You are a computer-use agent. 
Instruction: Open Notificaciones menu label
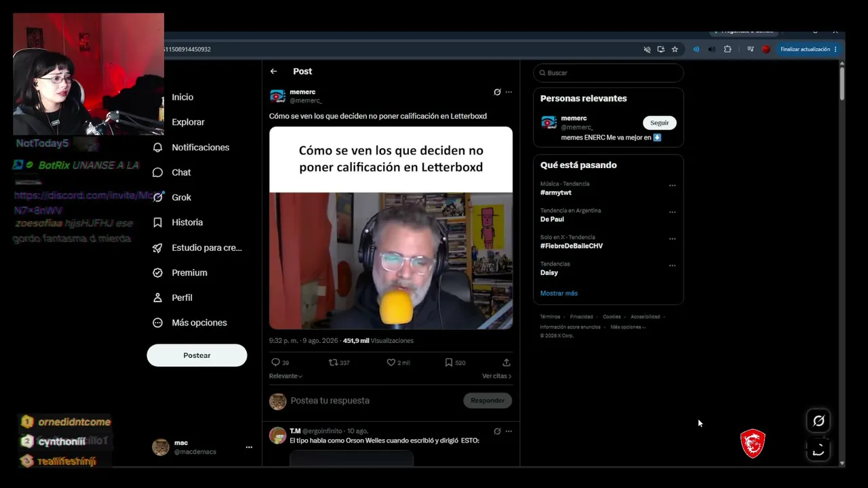pos(200,147)
